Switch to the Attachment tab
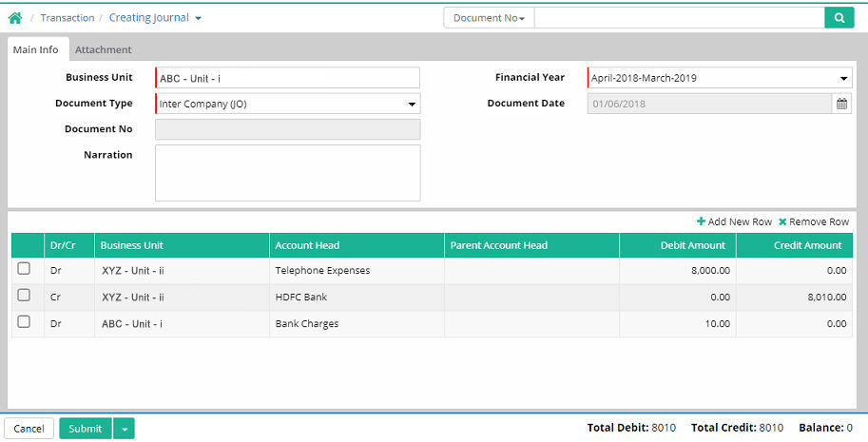 pyautogui.click(x=103, y=49)
